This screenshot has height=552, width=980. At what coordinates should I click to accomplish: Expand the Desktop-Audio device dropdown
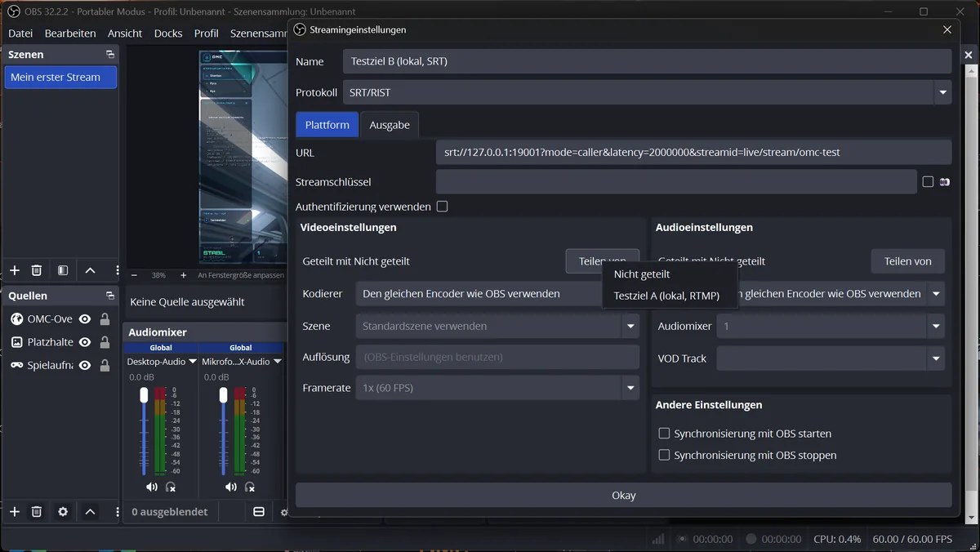[193, 362]
